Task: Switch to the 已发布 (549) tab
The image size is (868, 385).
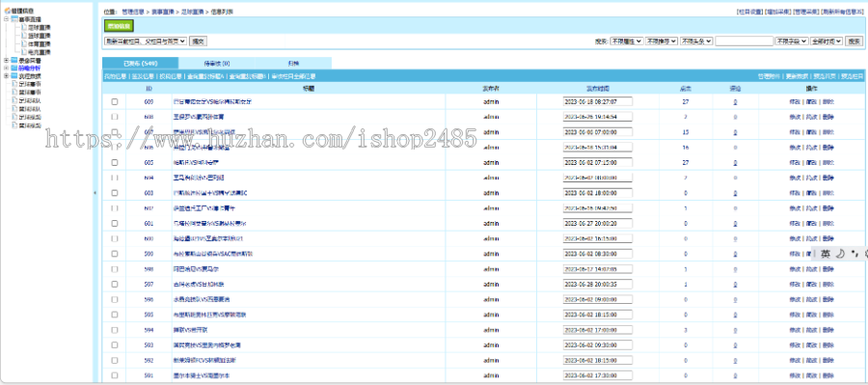Action: [141, 63]
